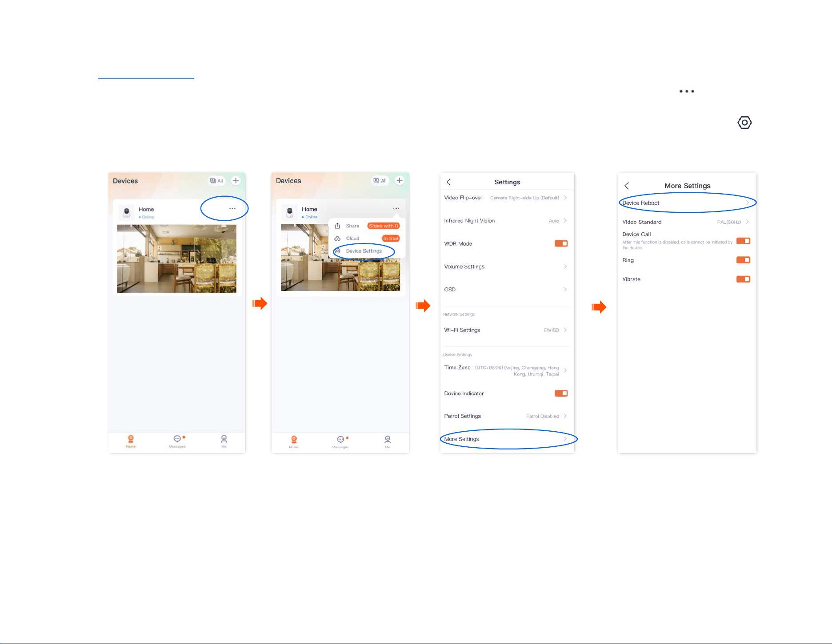Tap the plus icon on first Devices screen
The width and height of the screenshot is (832, 644).
[x=236, y=180]
